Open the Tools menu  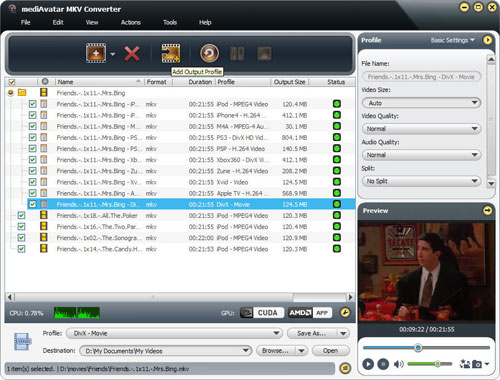click(x=170, y=22)
